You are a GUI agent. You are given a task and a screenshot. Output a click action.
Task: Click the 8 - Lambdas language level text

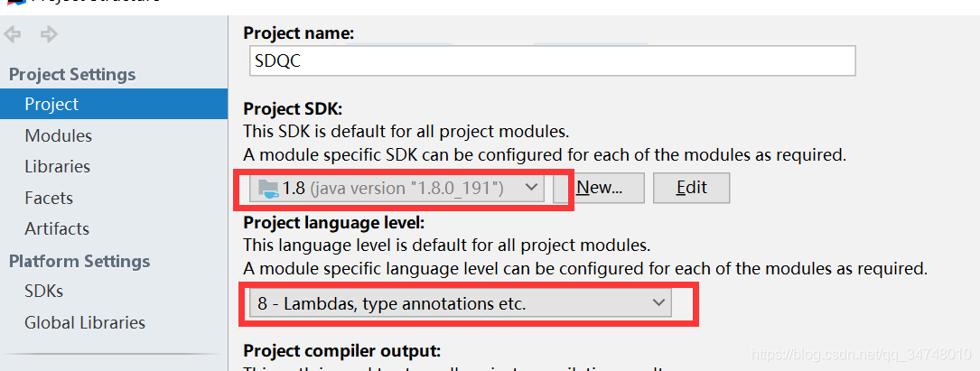(392, 304)
